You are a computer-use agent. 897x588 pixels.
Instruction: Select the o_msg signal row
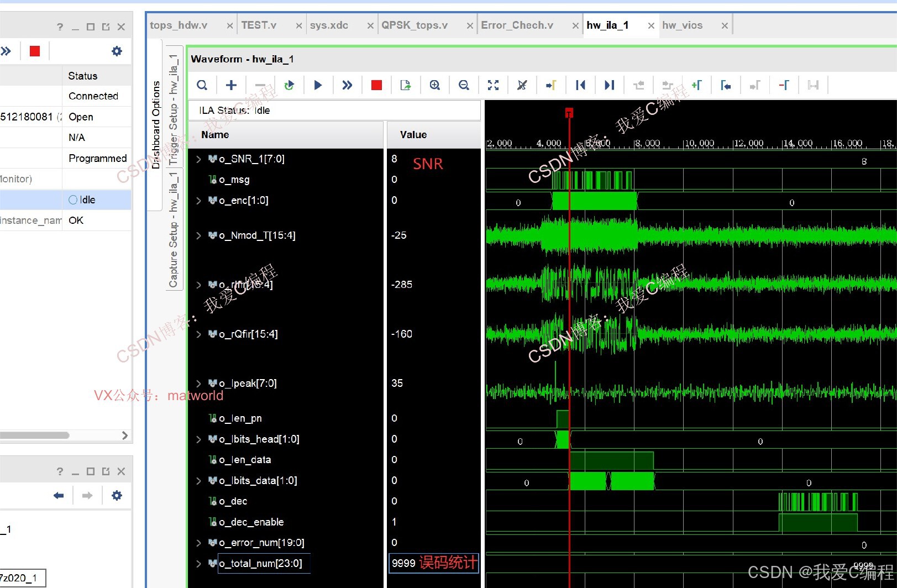click(286, 180)
